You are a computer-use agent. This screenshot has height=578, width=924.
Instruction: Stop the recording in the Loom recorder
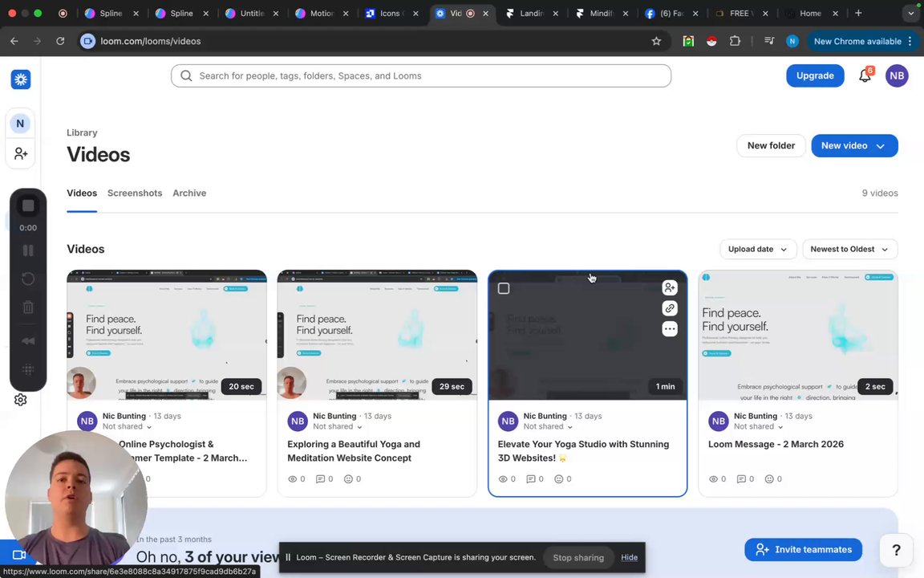pos(28,206)
